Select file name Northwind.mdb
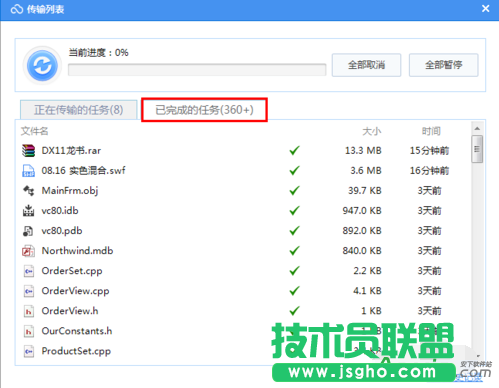Image resolution: width=499 pixels, height=388 pixels. pyautogui.click(x=77, y=251)
